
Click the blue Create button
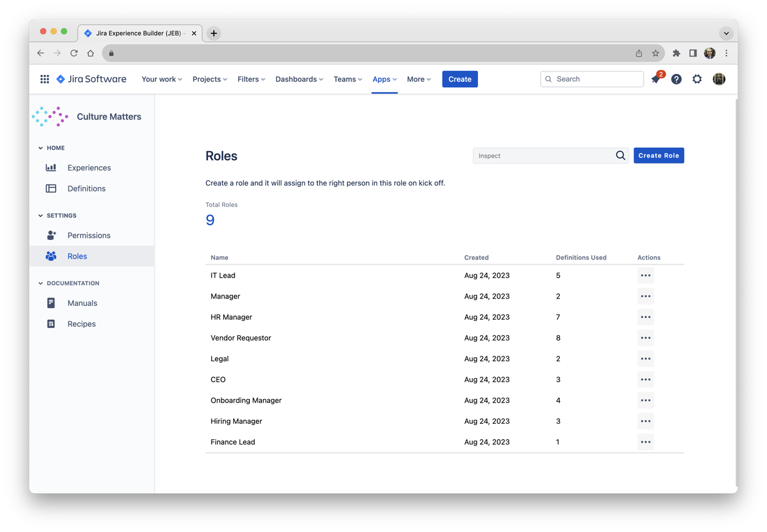[460, 79]
